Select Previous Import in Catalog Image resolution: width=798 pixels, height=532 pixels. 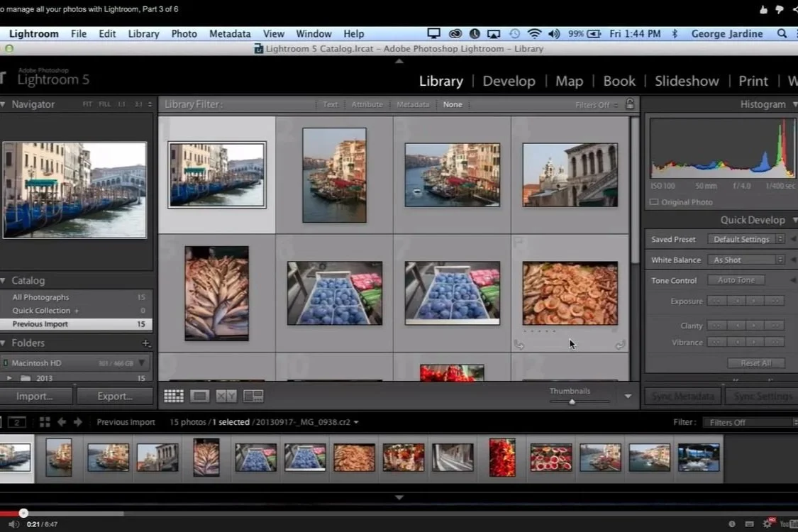(x=76, y=324)
